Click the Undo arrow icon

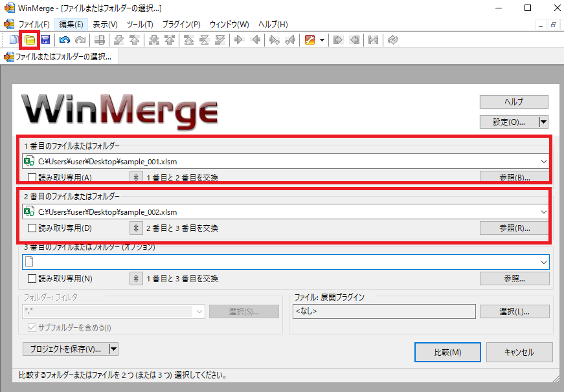(x=64, y=39)
